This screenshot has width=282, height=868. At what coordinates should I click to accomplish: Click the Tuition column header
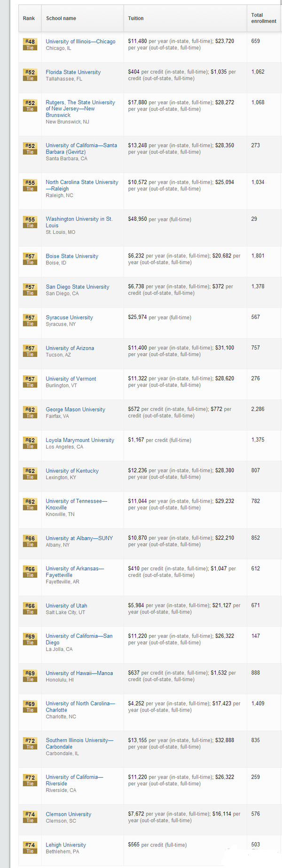tap(136, 18)
